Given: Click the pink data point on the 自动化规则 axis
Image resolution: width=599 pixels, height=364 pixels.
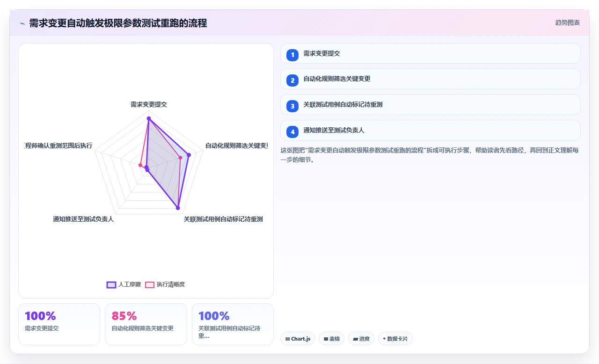Looking at the screenshot, I should click(x=180, y=158).
